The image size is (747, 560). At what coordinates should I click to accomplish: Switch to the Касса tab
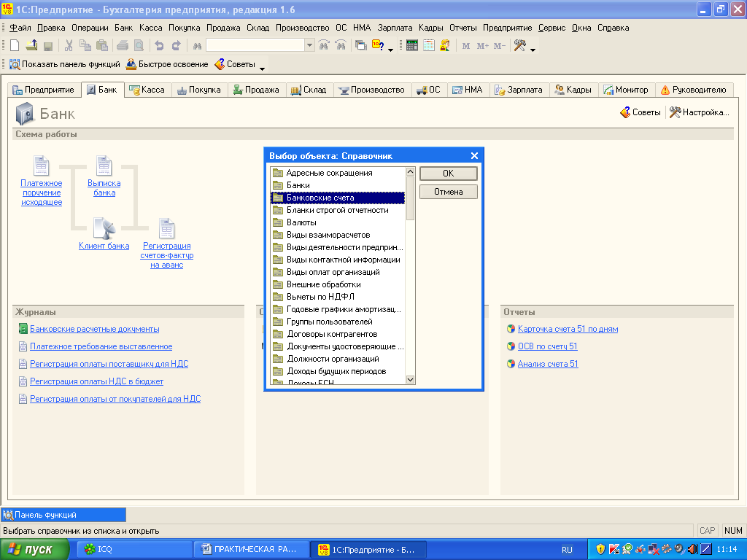pos(147,90)
